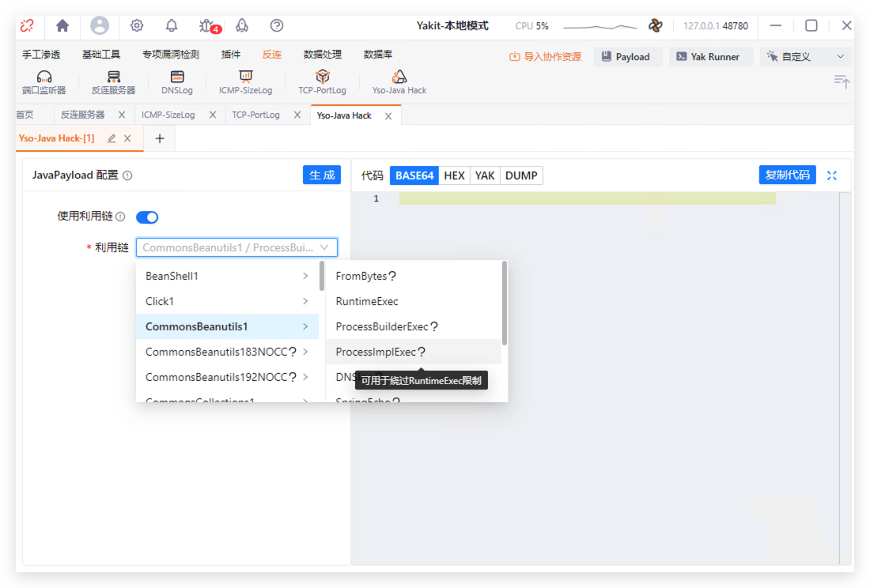Click the chain list vertical scrollbar
This screenshot has height=588, width=870.
coord(322,276)
